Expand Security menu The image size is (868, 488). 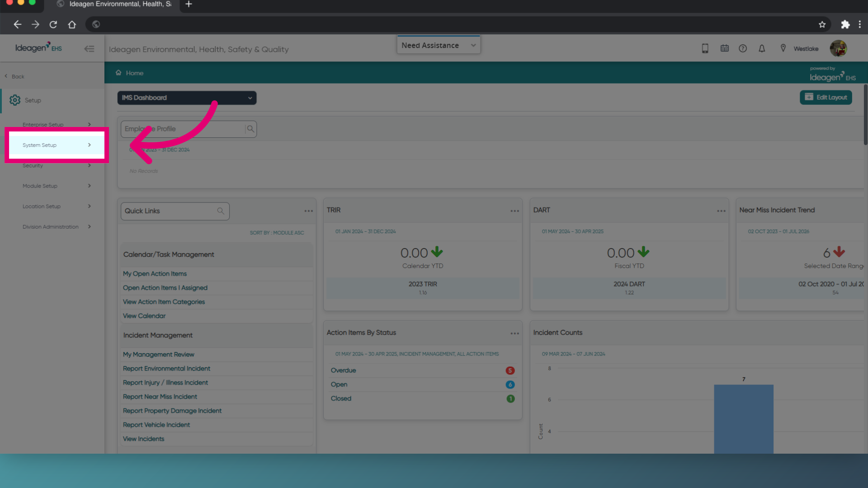click(57, 166)
